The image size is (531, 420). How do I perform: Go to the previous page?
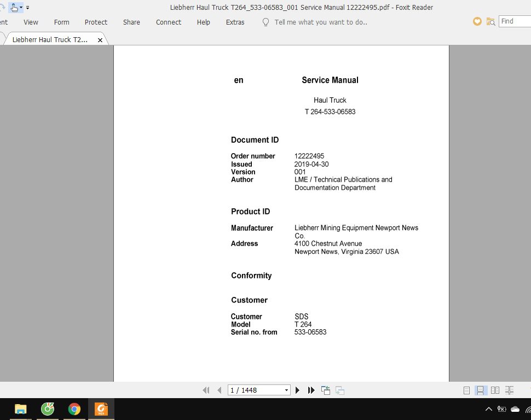pyautogui.click(x=219, y=390)
